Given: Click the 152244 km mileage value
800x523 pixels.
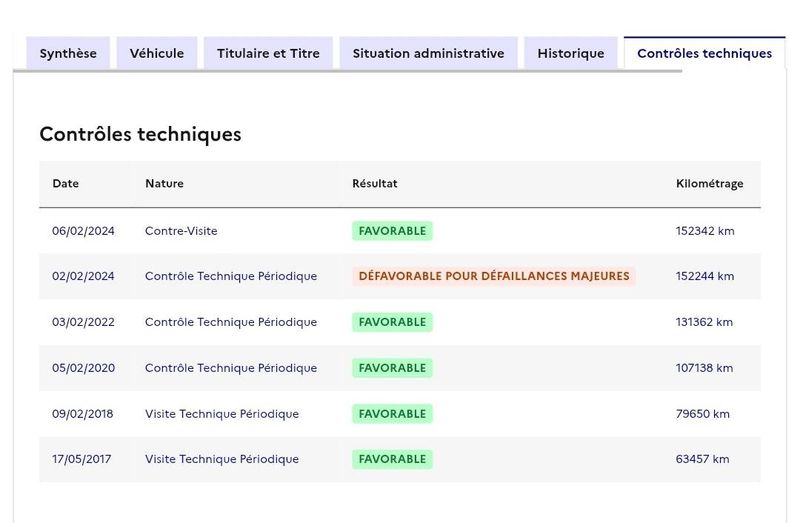Looking at the screenshot, I should (705, 276).
